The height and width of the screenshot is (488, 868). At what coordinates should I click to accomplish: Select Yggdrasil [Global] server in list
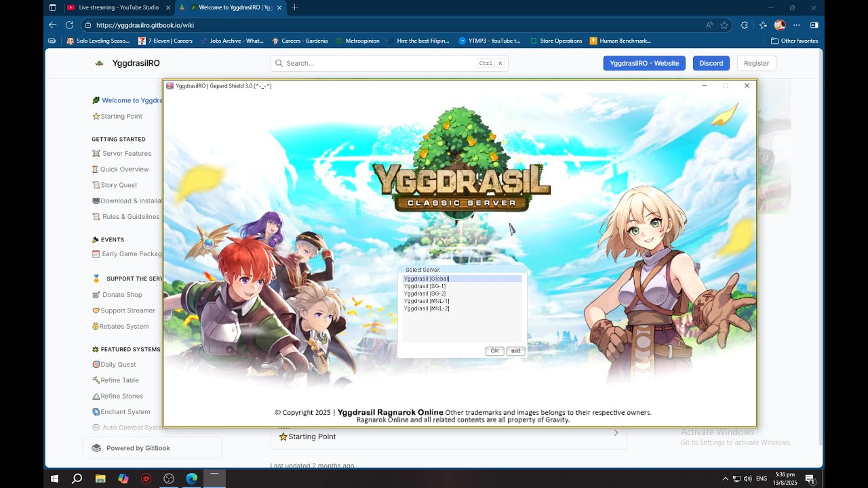tap(462, 279)
